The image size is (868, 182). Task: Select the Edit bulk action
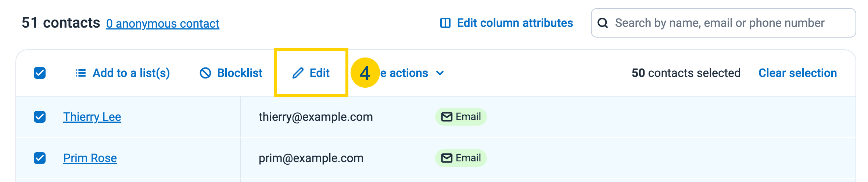[311, 73]
